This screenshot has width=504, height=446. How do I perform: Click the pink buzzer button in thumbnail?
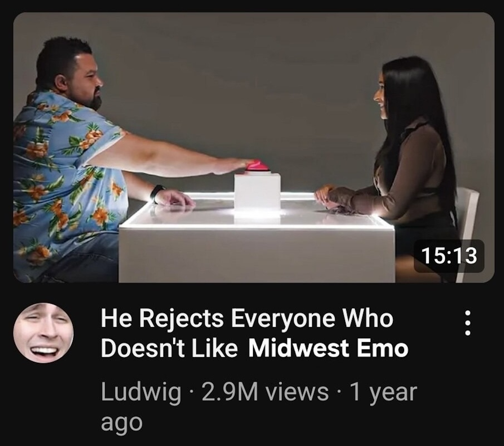coord(257,165)
